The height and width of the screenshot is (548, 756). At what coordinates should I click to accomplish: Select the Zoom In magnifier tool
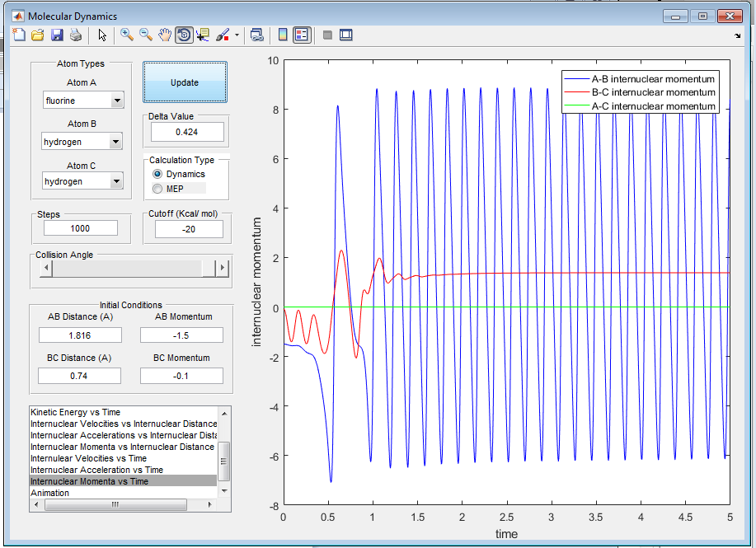[127, 35]
